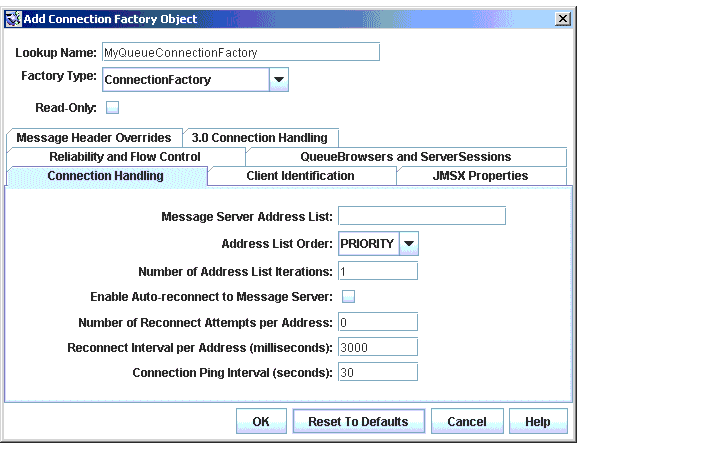Select the ConnectionFactory combo box value
This screenshot has width=725, height=450.
point(185,80)
